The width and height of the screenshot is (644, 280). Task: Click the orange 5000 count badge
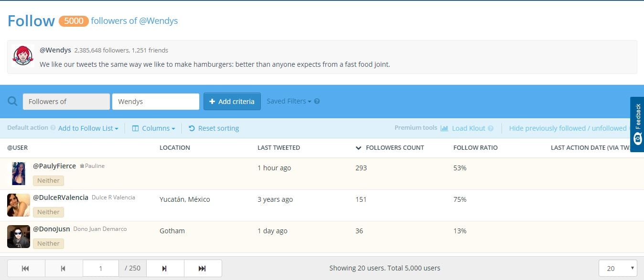pyautogui.click(x=74, y=21)
